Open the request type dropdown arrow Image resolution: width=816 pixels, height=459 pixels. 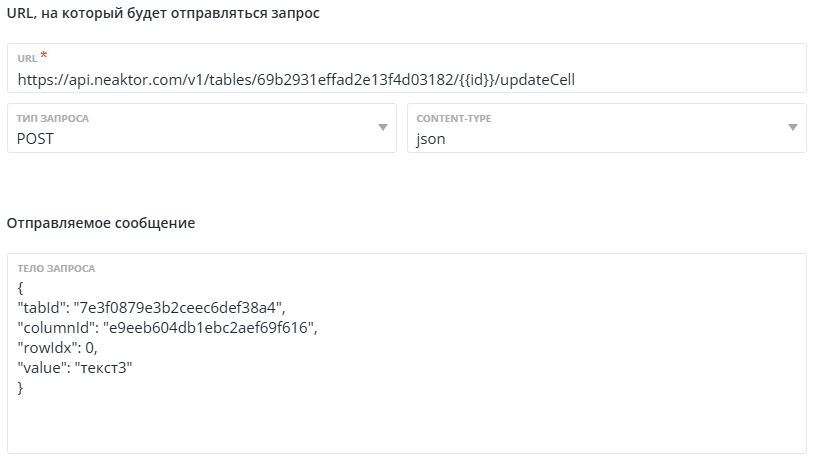(x=382, y=128)
